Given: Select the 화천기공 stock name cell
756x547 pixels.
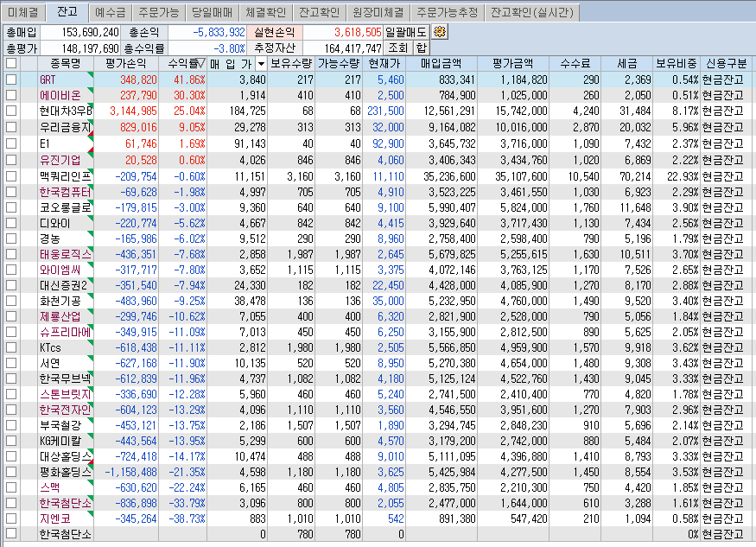Looking at the screenshot, I should 66,301.
